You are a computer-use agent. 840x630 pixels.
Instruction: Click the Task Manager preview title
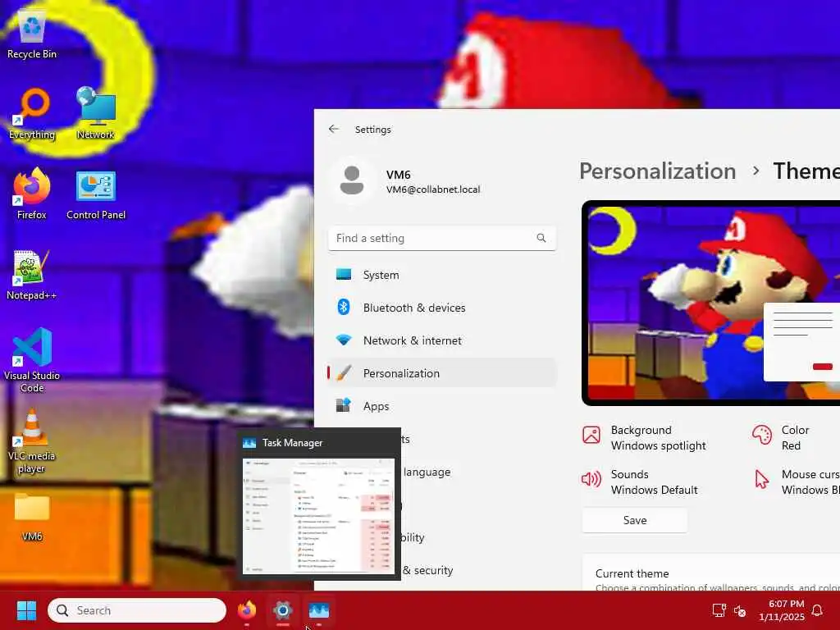293,443
